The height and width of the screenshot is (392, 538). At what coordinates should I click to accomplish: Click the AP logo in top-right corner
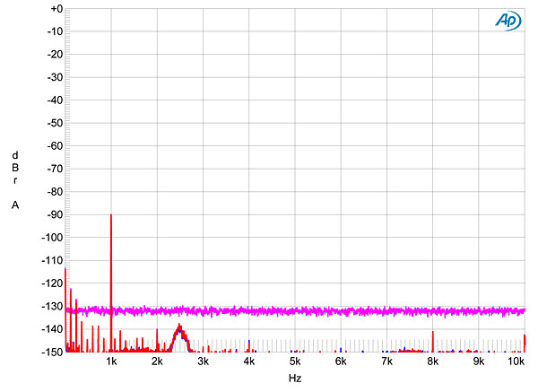[x=507, y=21]
